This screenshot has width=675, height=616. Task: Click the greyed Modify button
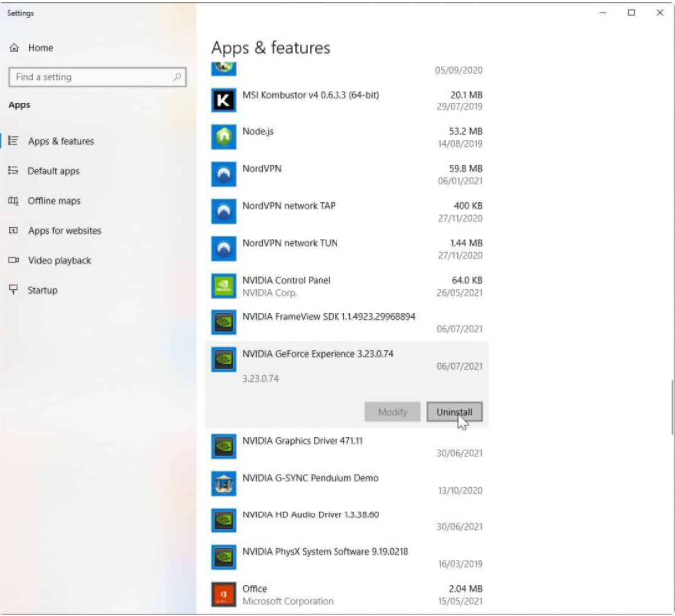click(392, 412)
